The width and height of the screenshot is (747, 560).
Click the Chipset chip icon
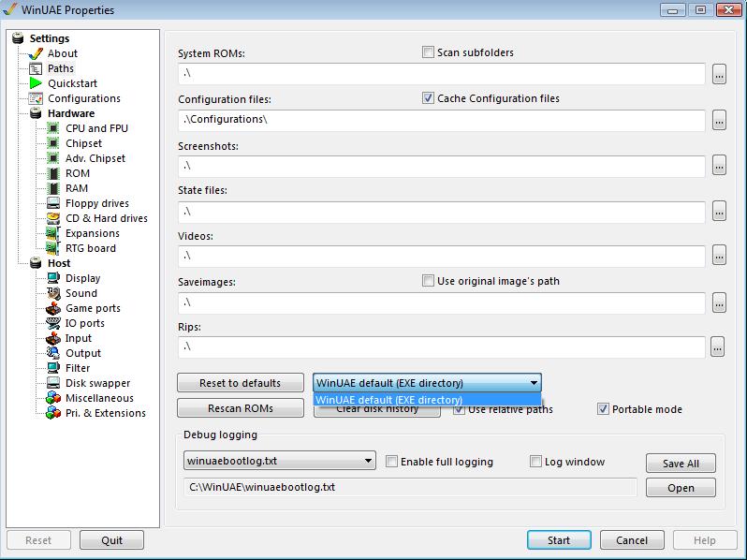click(x=53, y=143)
